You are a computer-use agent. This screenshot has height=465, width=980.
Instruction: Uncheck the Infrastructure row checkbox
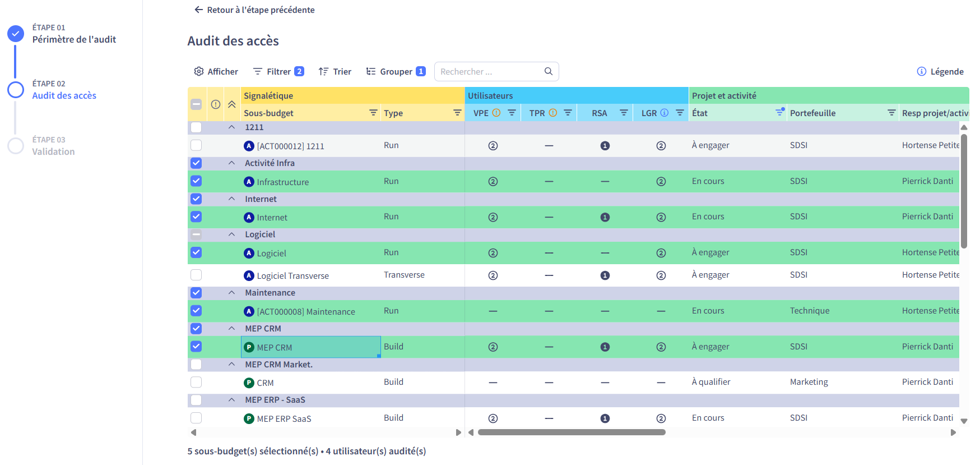196,181
